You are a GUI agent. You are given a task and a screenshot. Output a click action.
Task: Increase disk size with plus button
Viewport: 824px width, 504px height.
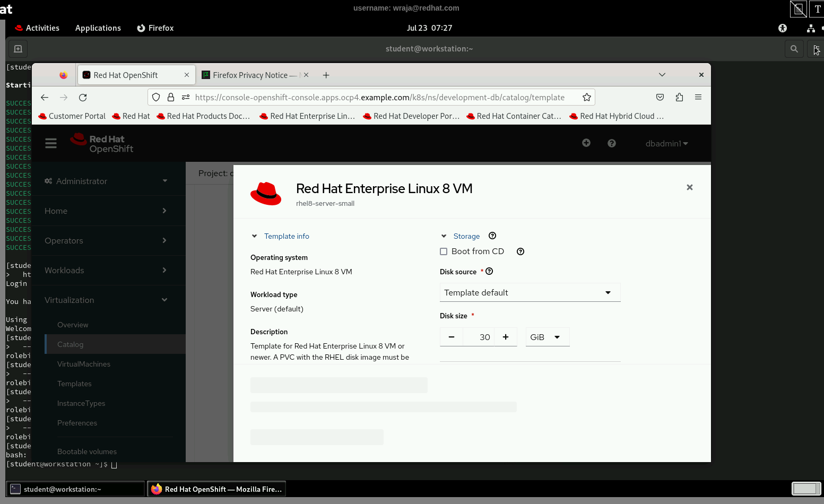pos(506,337)
